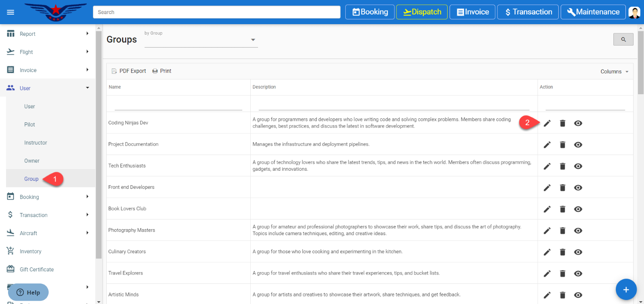Edit the Coding Ninjas Dev group
Image resolution: width=644 pixels, height=304 pixels.
tap(547, 123)
